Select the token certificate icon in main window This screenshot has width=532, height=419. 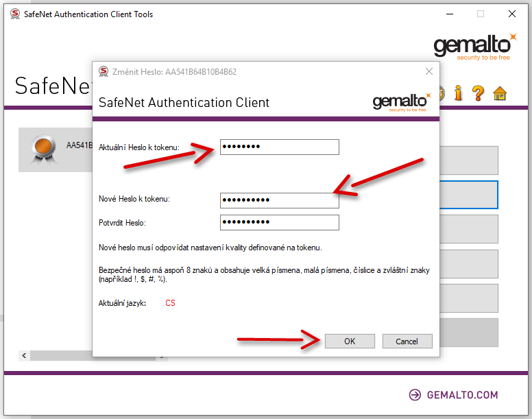(44, 149)
